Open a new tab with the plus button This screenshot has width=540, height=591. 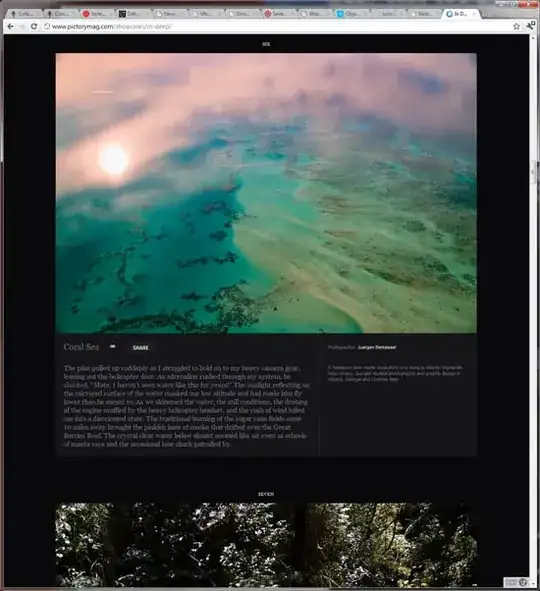486,14
